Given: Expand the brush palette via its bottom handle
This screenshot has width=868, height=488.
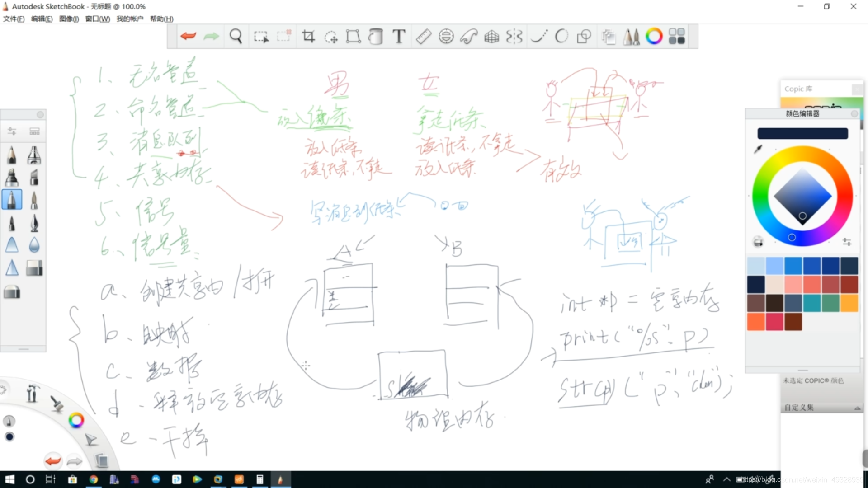Looking at the screenshot, I should (24, 349).
